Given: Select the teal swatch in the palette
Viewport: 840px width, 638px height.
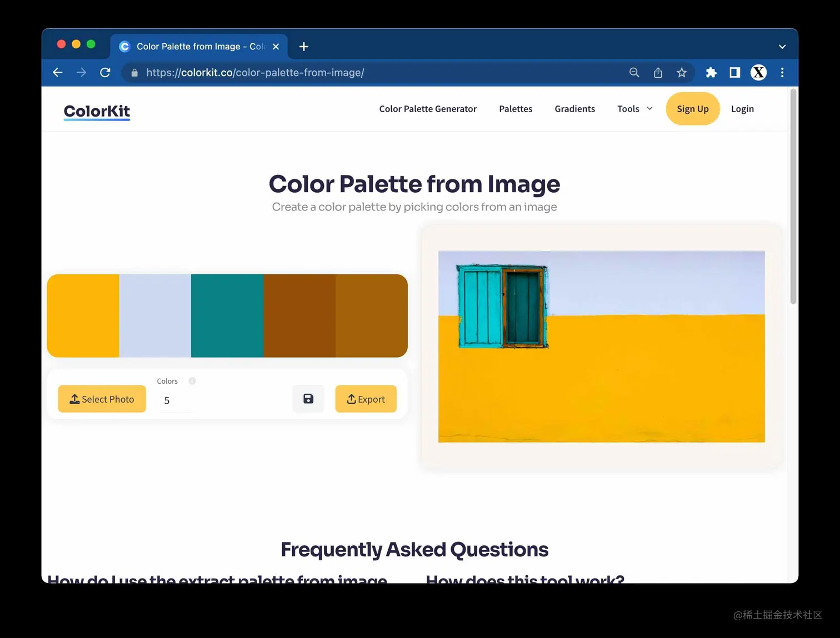Looking at the screenshot, I should (x=227, y=315).
